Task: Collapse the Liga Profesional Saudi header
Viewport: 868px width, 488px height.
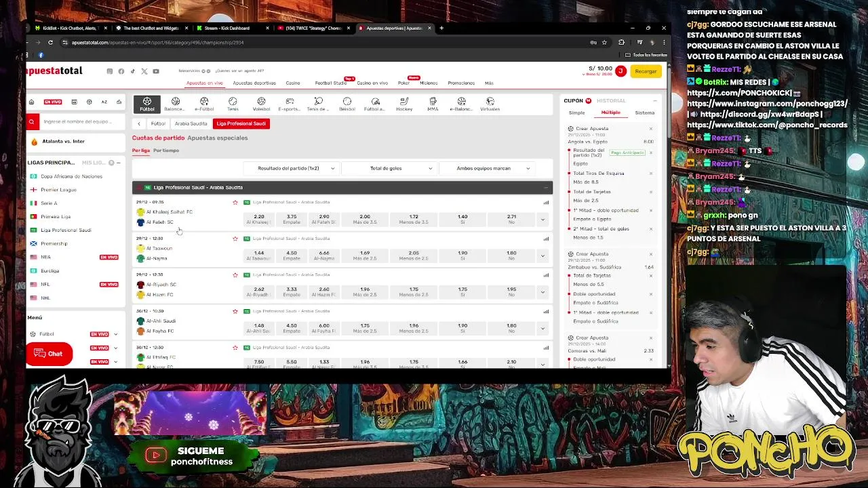Action: tap(546, 187)
